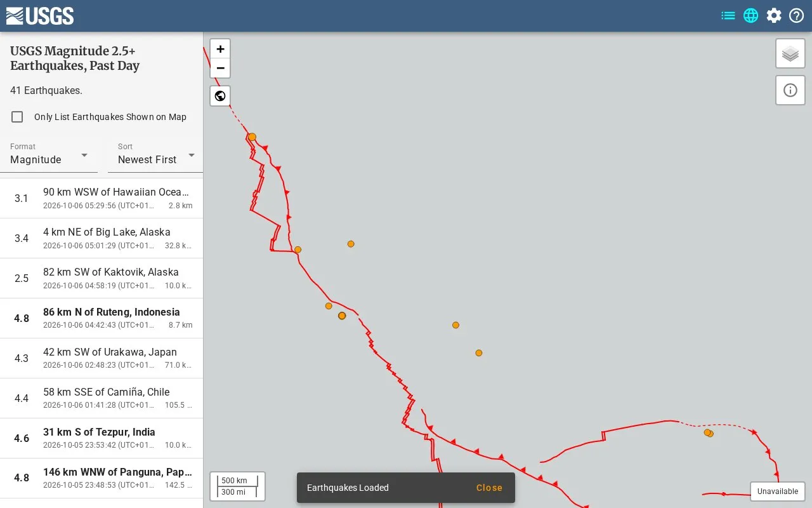Toggle the earthquake list panel icon
The width and height of the screenshot is (812, 508).
tap(728, 16)
